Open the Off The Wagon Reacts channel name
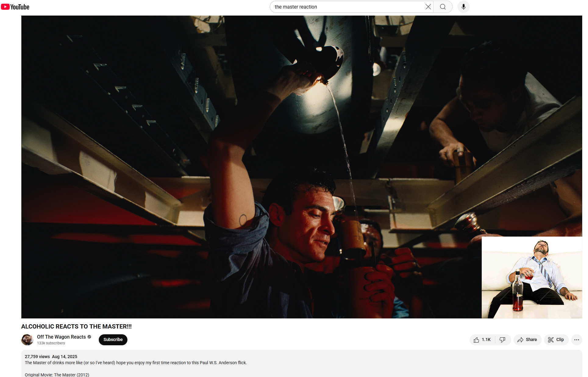Image resolution: width=588 pixels, height=377 pixels. (x=61, y=337)
